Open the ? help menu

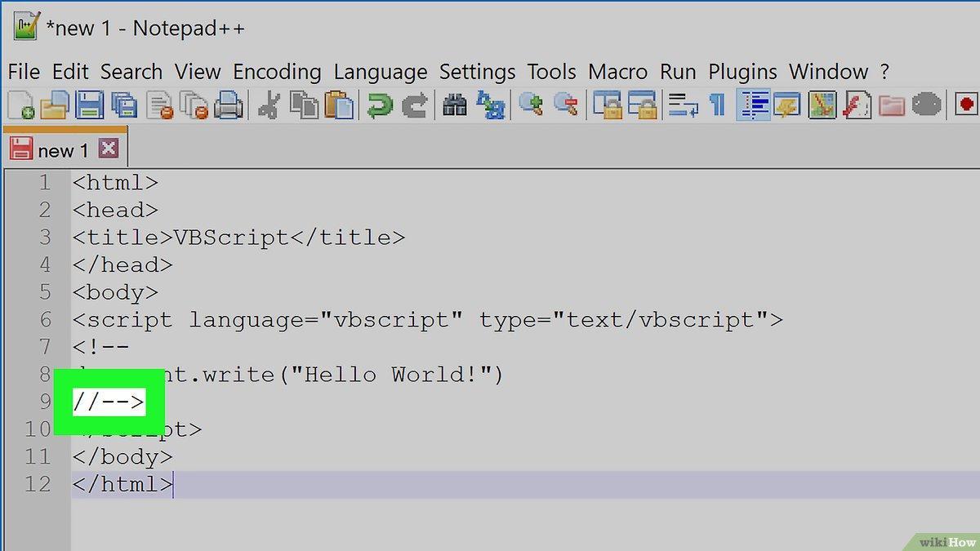coord(884,72)
